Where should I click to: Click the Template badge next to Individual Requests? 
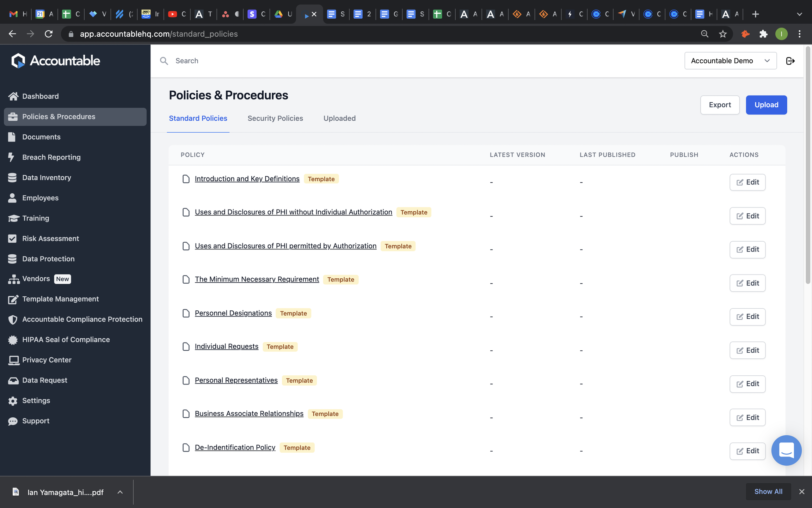pos(280,347)
